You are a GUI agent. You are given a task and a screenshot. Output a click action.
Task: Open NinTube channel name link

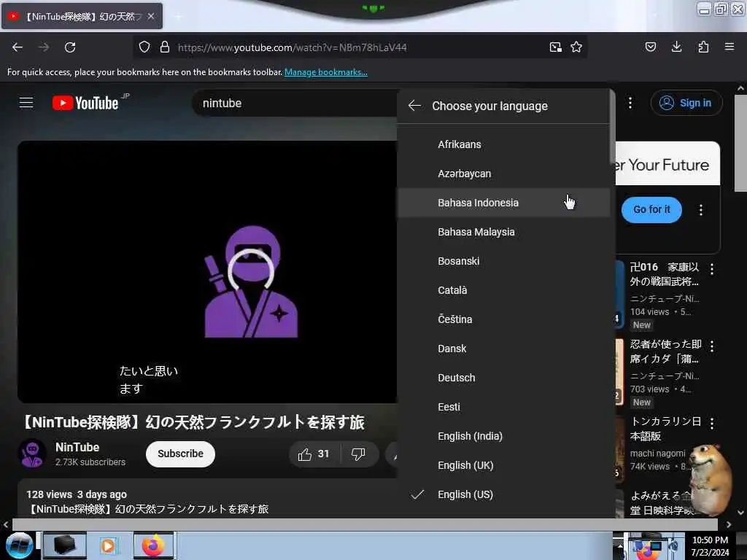pos(77,447)
